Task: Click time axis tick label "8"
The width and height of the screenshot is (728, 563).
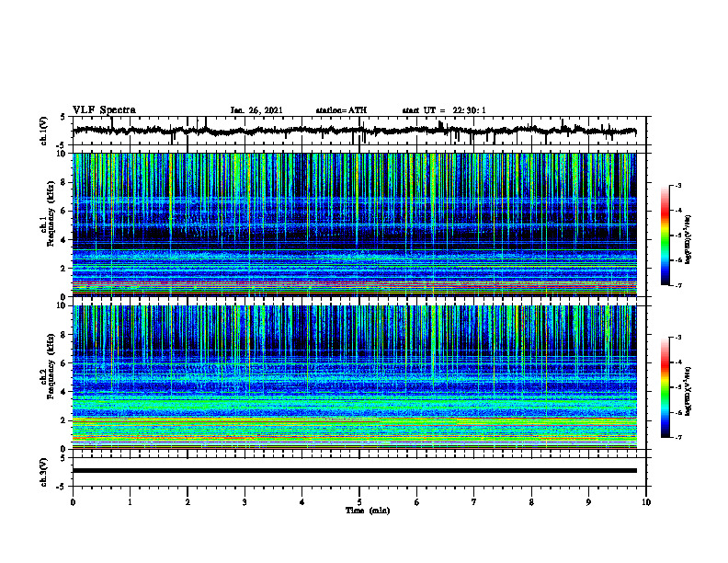Action: coord(531,502)
